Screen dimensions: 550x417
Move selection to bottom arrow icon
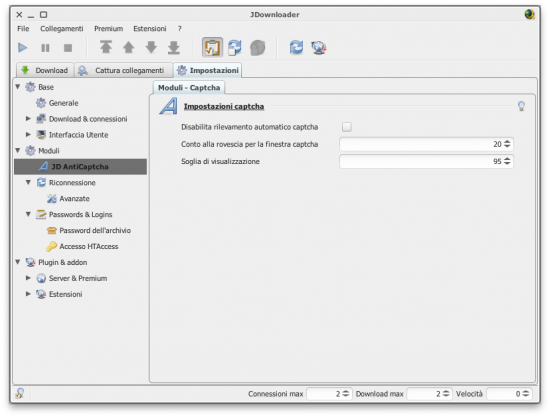tap(174, 47)
